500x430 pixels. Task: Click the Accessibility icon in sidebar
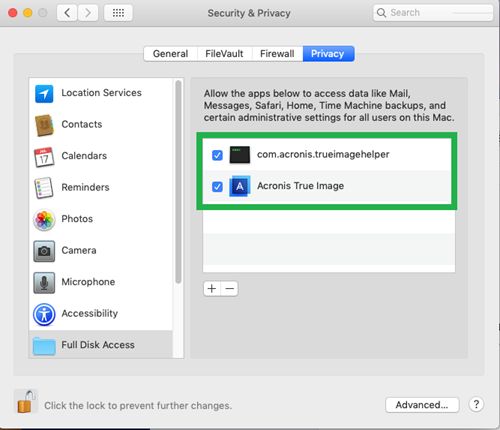click(44, 314)
